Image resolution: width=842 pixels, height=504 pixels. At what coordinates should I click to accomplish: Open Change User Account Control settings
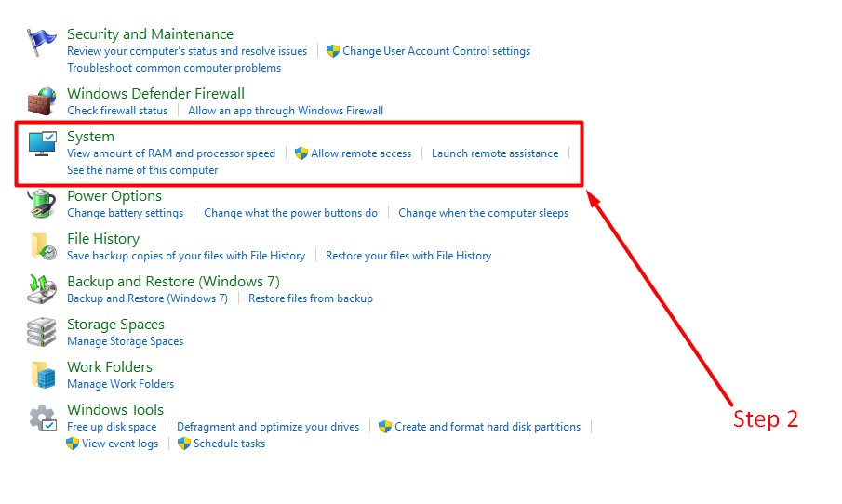436,51
